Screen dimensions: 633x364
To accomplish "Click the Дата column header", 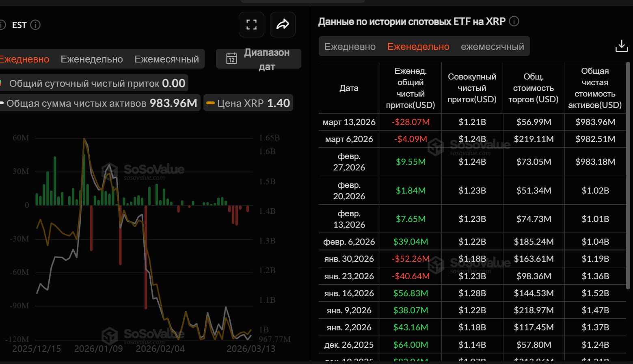I will point(349,88).
